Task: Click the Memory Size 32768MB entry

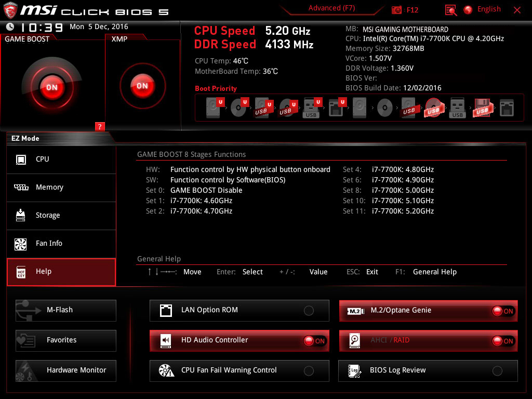Action: (x=385, y=48)
